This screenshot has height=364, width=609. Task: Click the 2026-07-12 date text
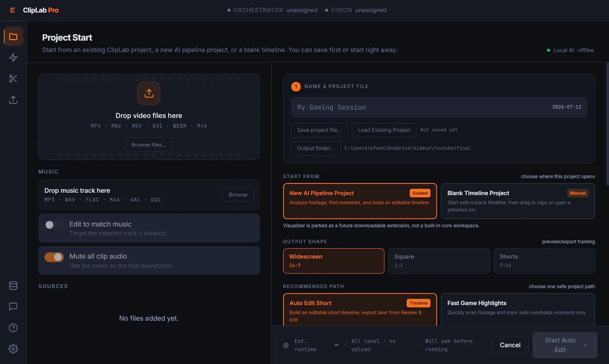[567, 107]
